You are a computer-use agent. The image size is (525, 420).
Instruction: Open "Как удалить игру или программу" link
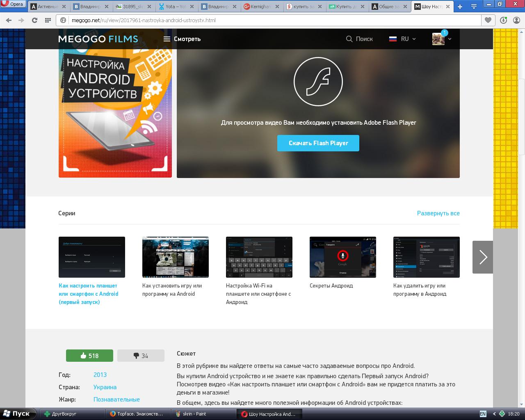click(x=420, y=290)
